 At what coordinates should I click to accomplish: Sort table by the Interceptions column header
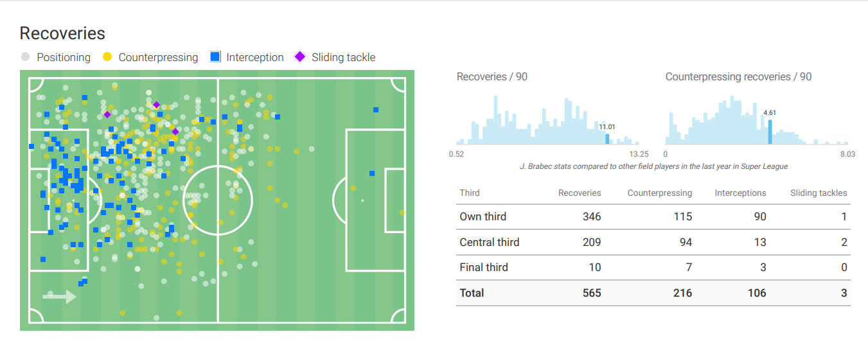(x=740, y=193)
